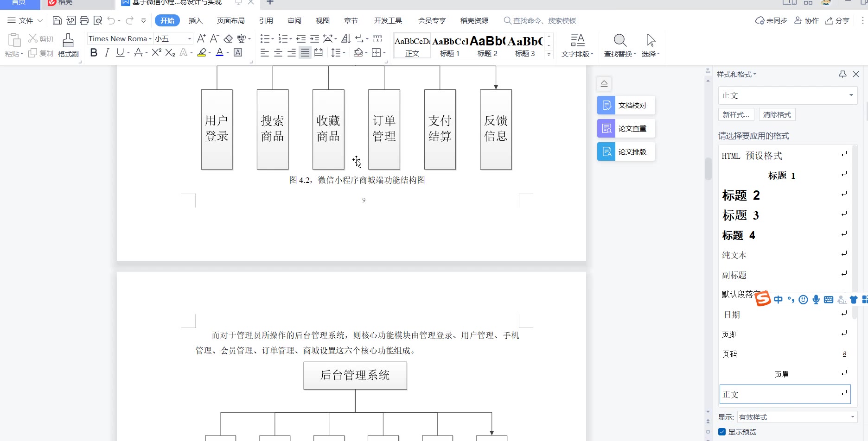Click the 文档校对 button
This screenshot has height=441, width=868.
pos(626,105)
